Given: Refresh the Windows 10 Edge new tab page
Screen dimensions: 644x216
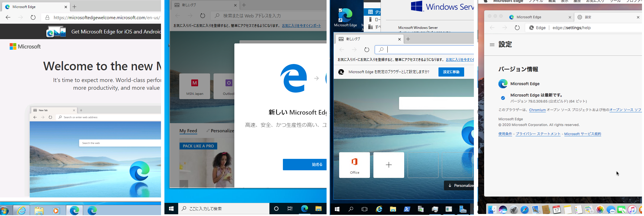Looking at the screenshot, I should (203, 16).
